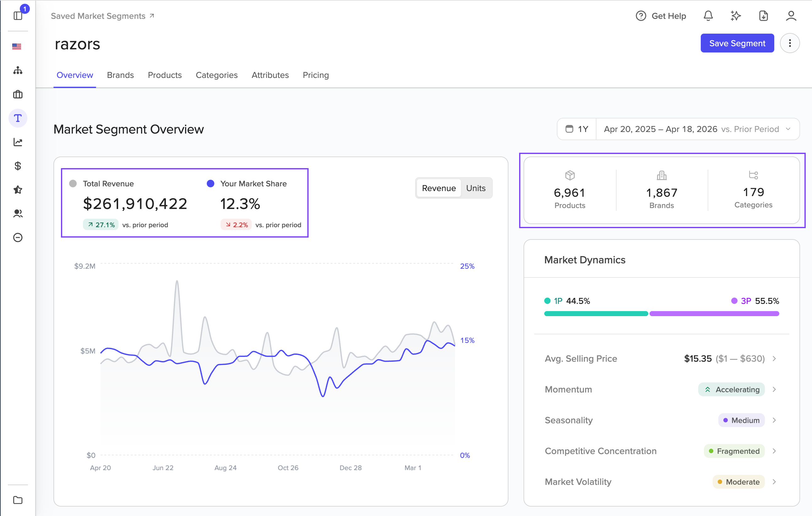
Task: Click the calendar icon beside 1Y
Action: (x=569, y=129)
